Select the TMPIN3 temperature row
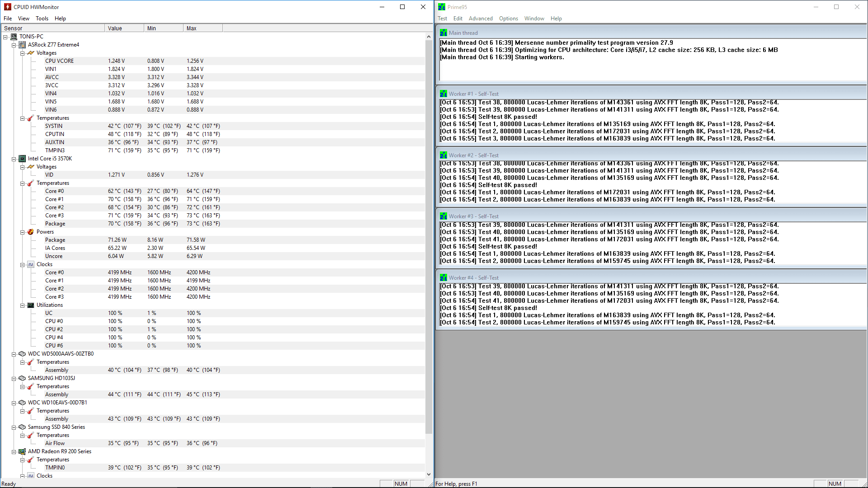This screenshot has height=488, width=868. point(212,150)
